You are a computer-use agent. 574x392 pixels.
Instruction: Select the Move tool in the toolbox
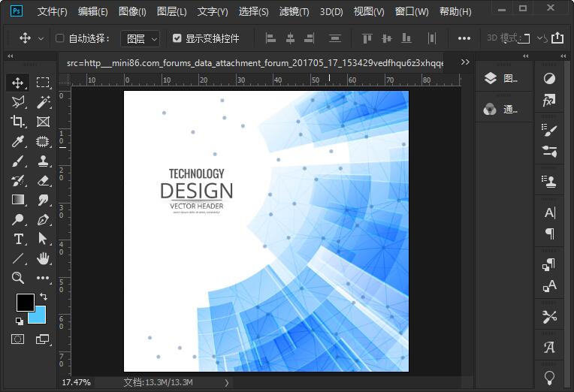tap(17, 83)
